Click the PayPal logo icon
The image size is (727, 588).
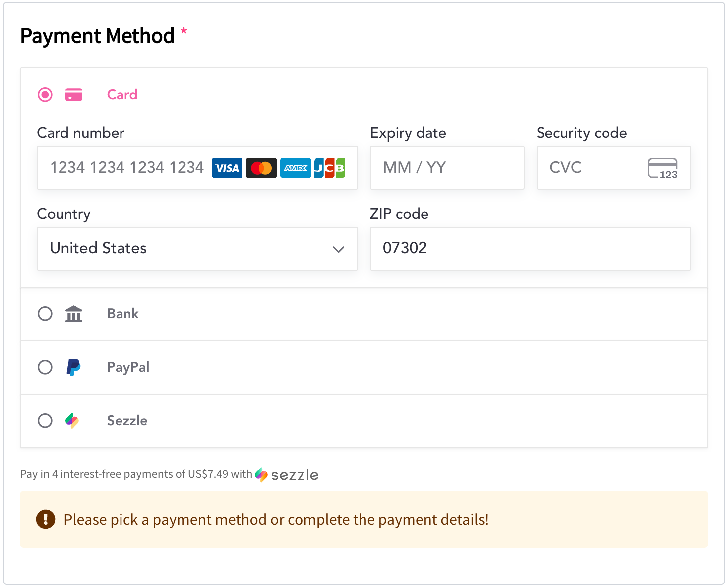point(74,367)
